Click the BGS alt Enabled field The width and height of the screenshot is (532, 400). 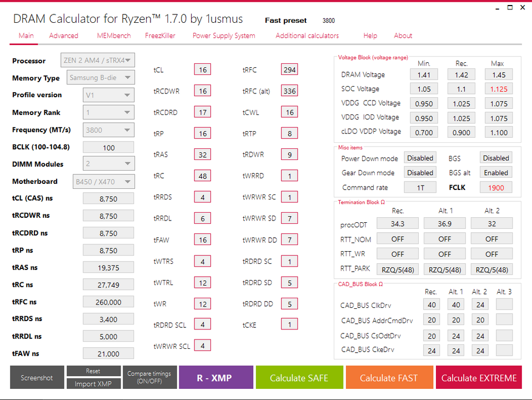(496, 172)
